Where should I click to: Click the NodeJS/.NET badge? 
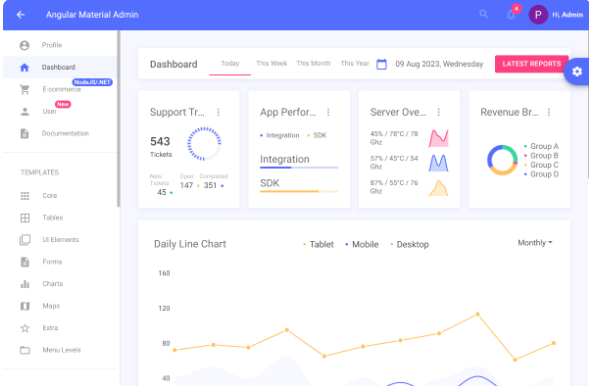[x=92, y=82]
